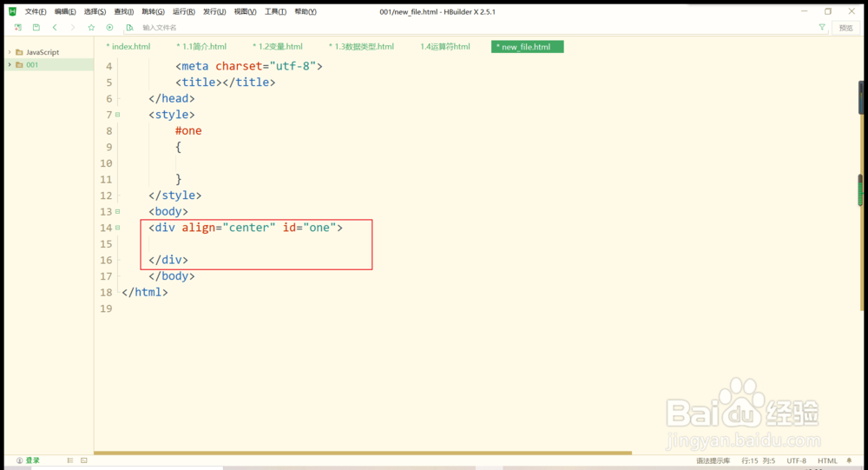Click line number 10 in the gutter
868x470 pixels.
pos(106,163)
